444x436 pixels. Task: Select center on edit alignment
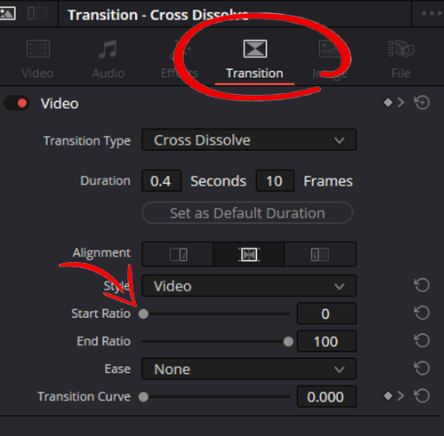[x=249, y=255]
